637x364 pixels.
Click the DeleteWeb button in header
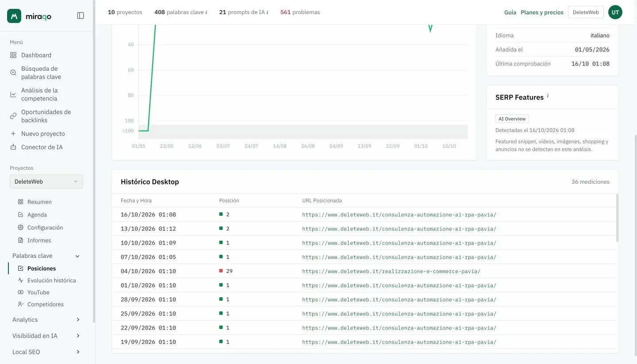point(586,12)
